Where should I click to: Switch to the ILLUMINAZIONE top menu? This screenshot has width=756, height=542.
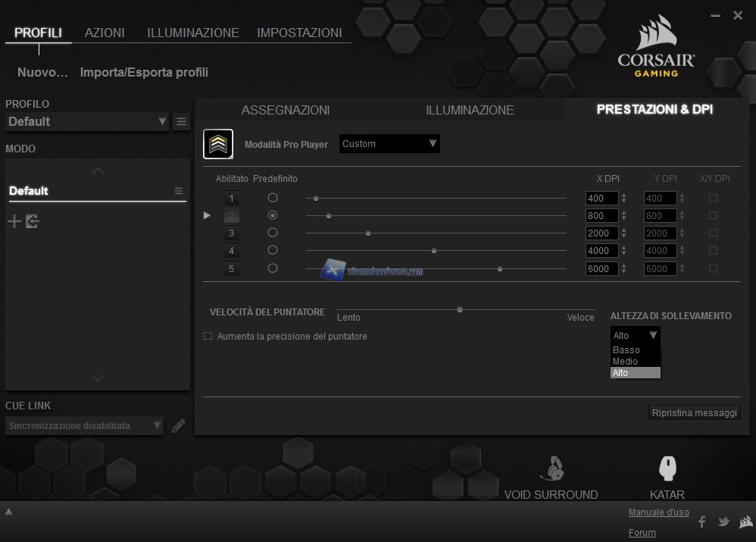point(192,33)
